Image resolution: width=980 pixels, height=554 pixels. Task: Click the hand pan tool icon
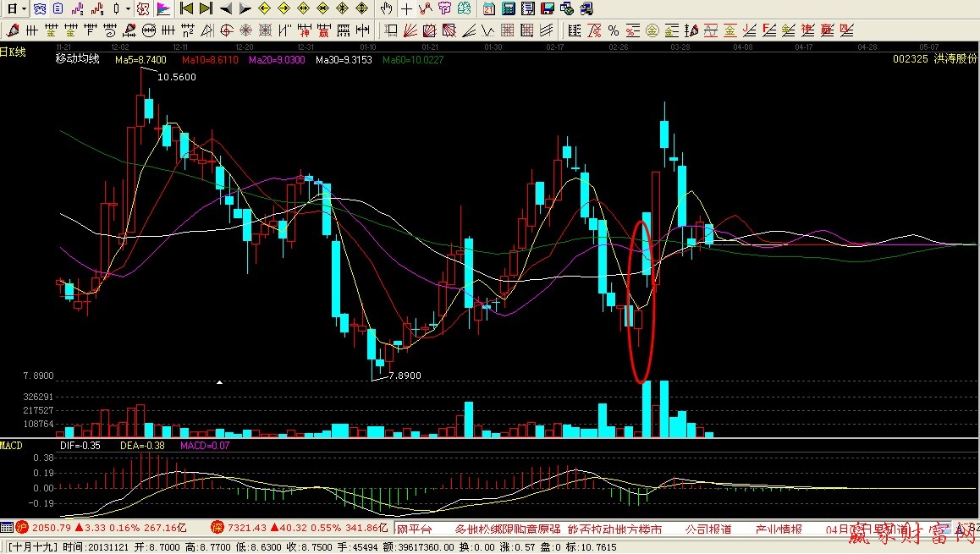pos(387,9)
